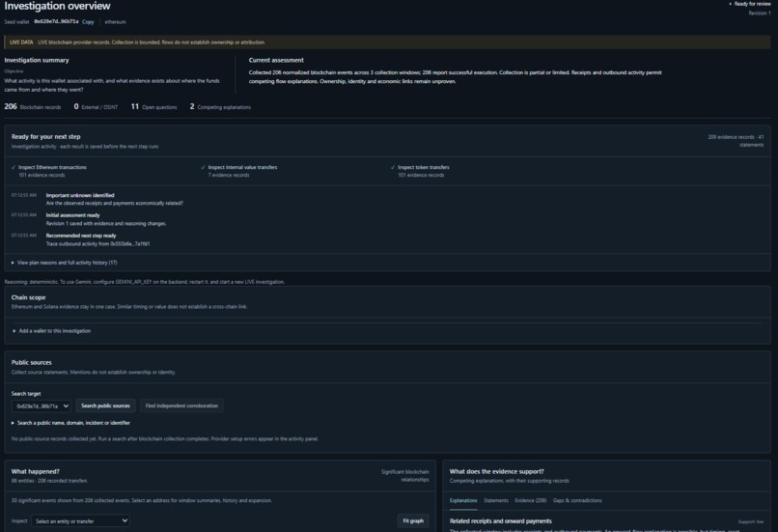This screenshot has height=532, width=778.
Task: Click the Investigation summary heading
Action: click(x=37, y=60)
